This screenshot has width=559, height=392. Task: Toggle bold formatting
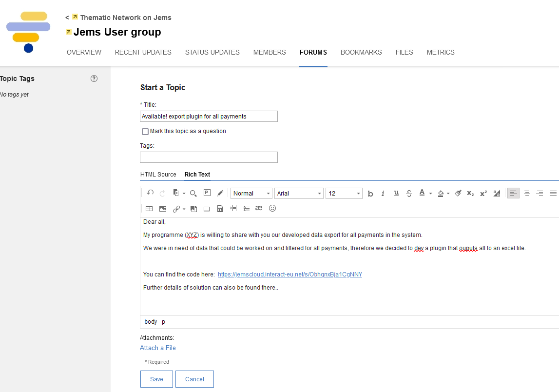pyautogui.click(x=370, y=194)
